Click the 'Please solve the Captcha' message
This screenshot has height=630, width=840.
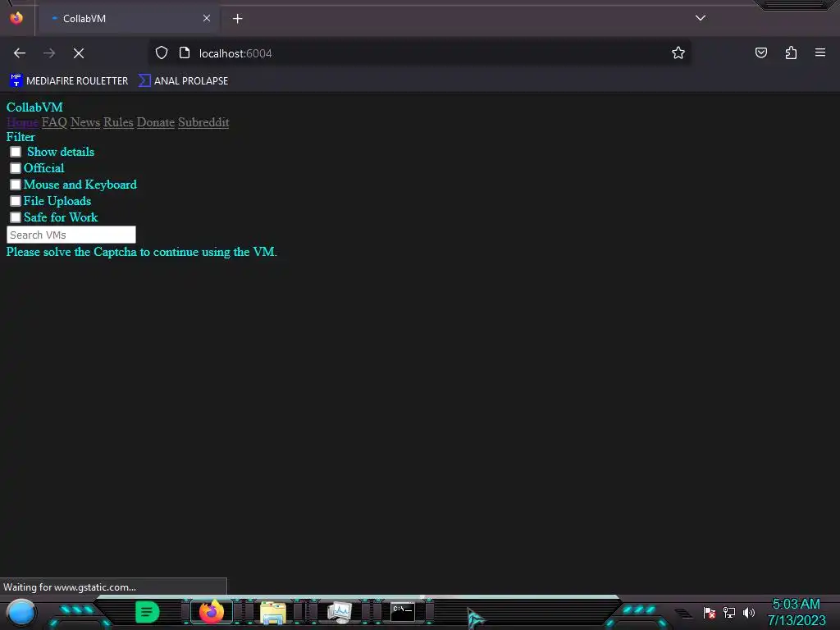[141, 252]
